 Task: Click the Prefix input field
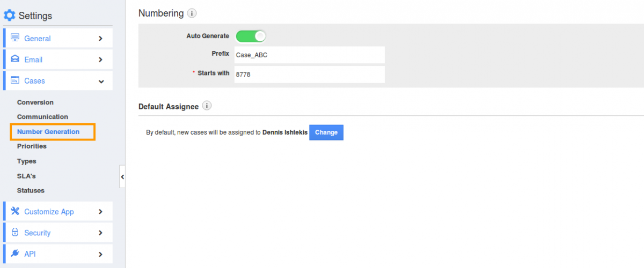[309, 55]
